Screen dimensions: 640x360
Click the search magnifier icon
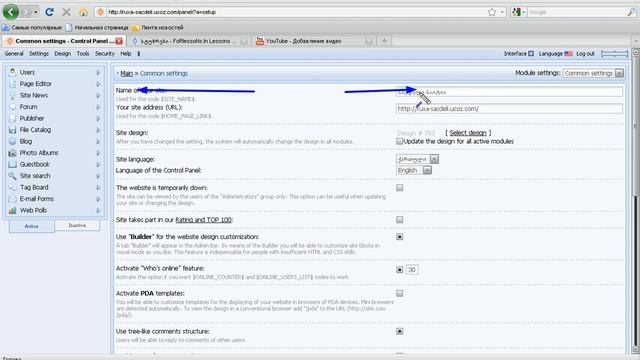[x=631, y=12]
